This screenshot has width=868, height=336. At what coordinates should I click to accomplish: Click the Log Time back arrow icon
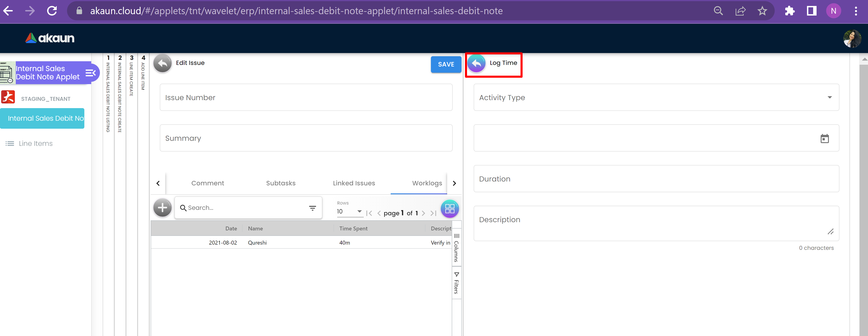476,63
